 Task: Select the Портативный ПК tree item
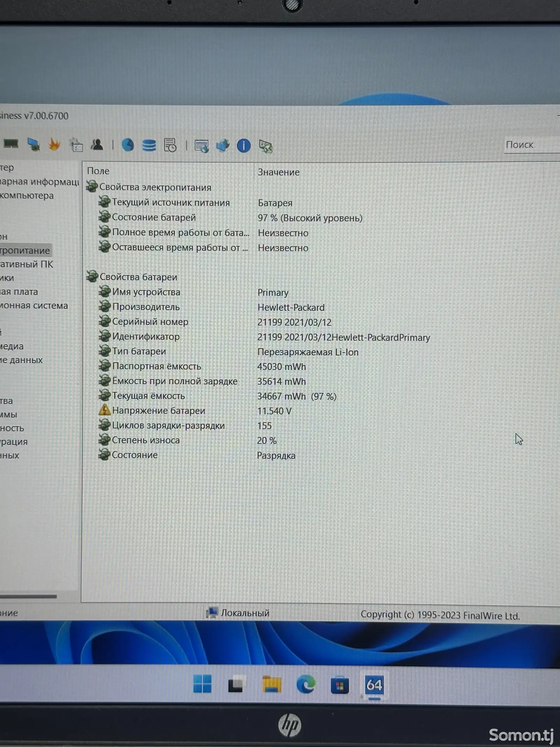[27, 264]
